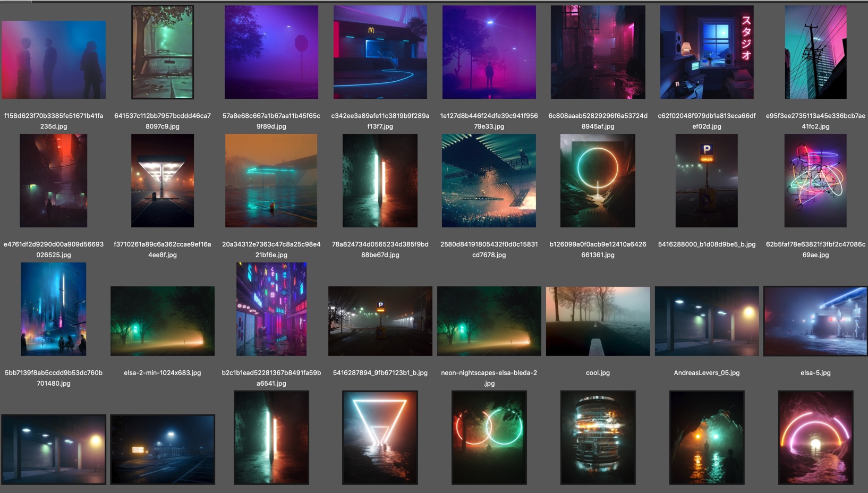Select the single teal neon ring thumbnail
The image size is (868, 493).
(x=598, y=181)
